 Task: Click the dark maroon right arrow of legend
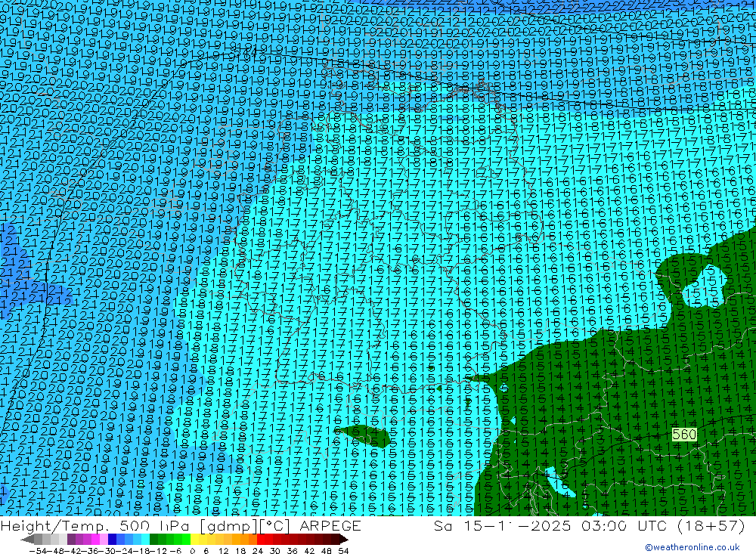[x=344, y=540]
